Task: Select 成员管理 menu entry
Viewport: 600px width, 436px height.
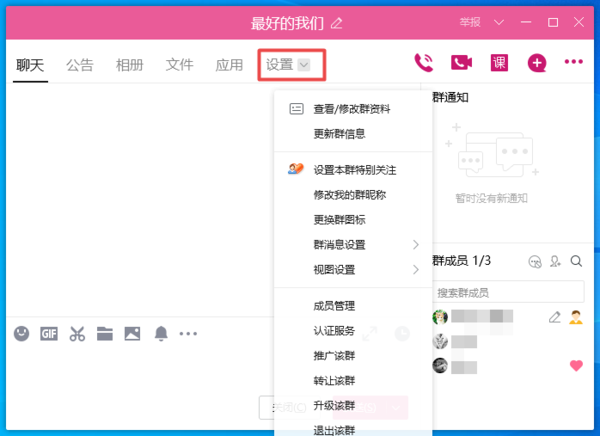Action: (334, 306)
